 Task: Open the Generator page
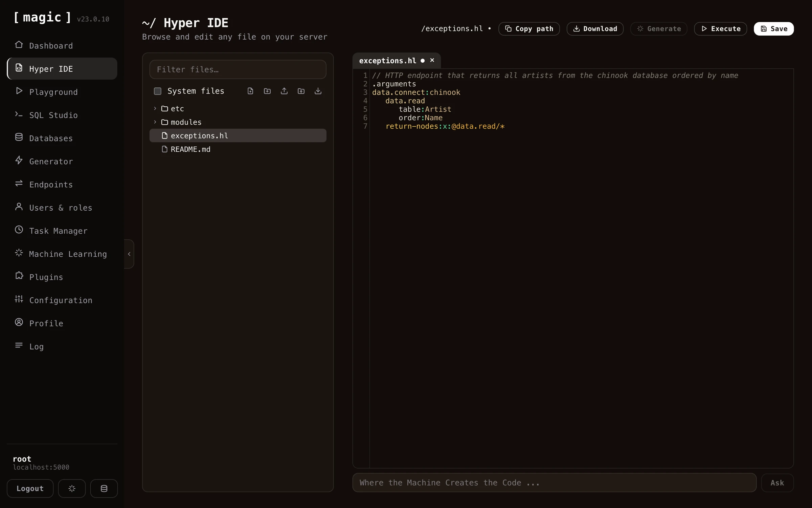(x=62, y=161)
